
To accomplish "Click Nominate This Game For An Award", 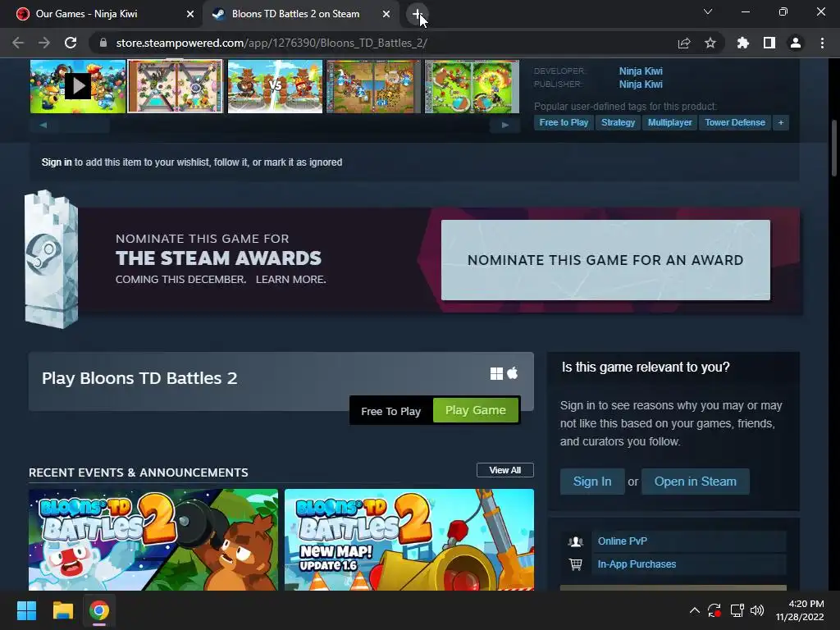I will [605, 260].
